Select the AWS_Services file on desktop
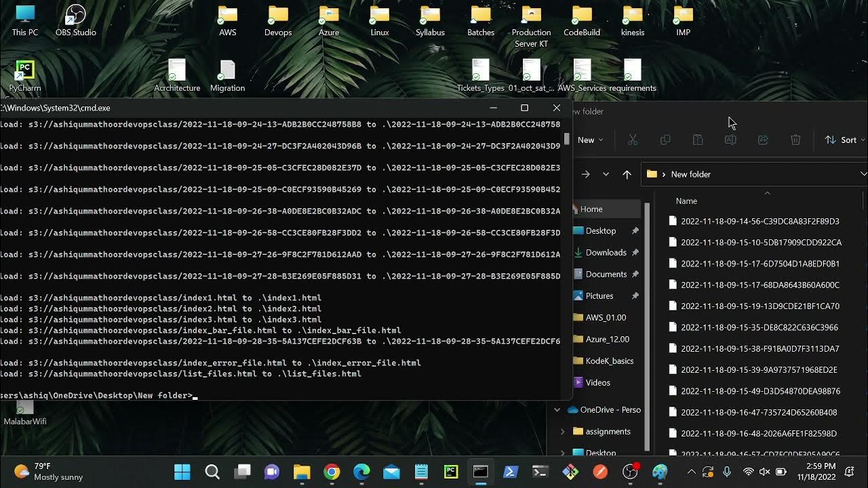Image resolution: width=868 pixels, height=488 pixels. click(x=582, y=76)
